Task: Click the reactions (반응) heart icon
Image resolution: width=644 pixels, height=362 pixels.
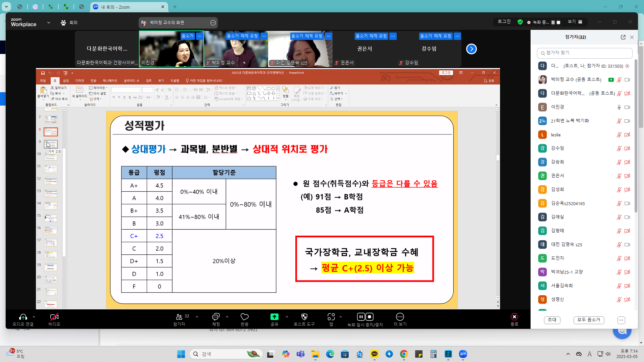Action: [245, 317]
